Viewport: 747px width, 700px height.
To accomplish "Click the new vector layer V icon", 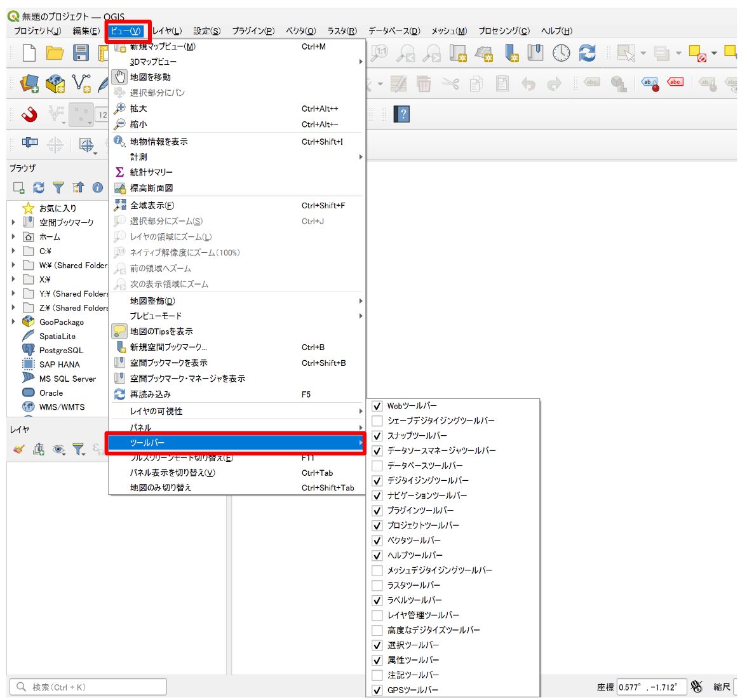I will 81,83.
